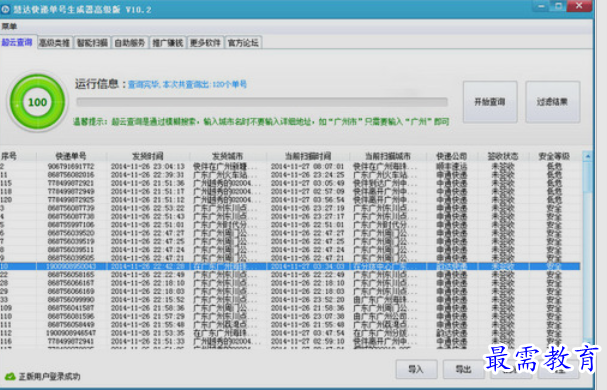Click the green 温馨提示 hint text
Viewport: 607px width, 390px height.
pos(261,122)
